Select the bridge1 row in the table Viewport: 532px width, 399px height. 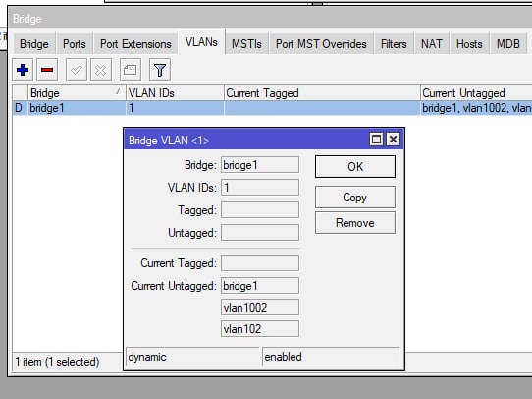point(272,108)
